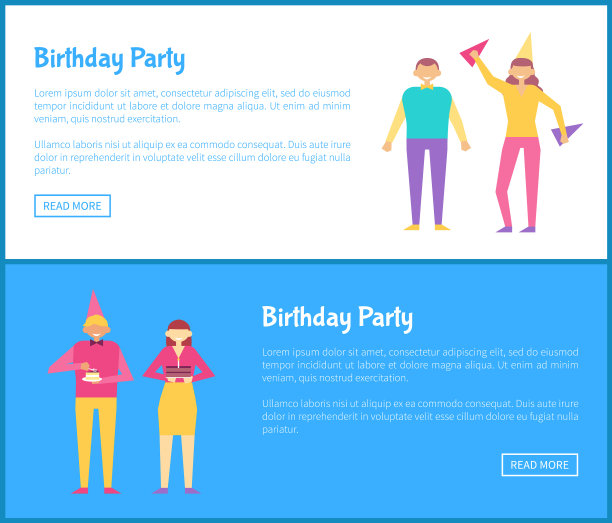The height and width of the screenshot is (523, 612).
Task: Click the white Birthday Party heading
Action: 337,318
